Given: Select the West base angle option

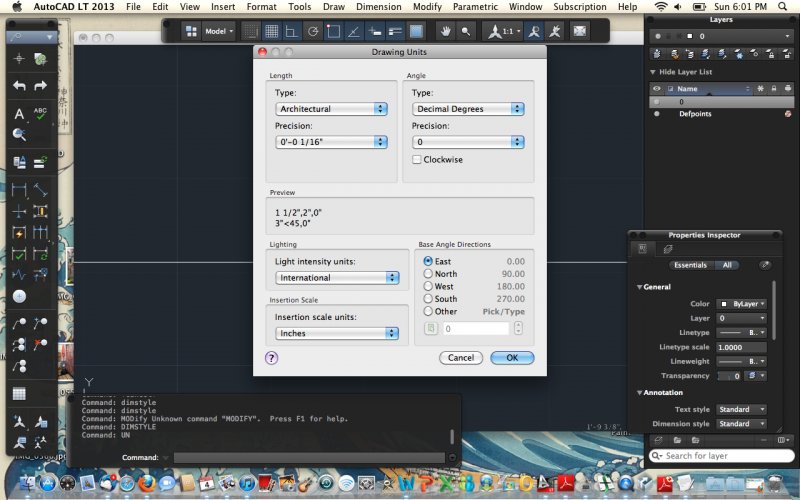Looking at the screenshot, I should tap(429, 286).
